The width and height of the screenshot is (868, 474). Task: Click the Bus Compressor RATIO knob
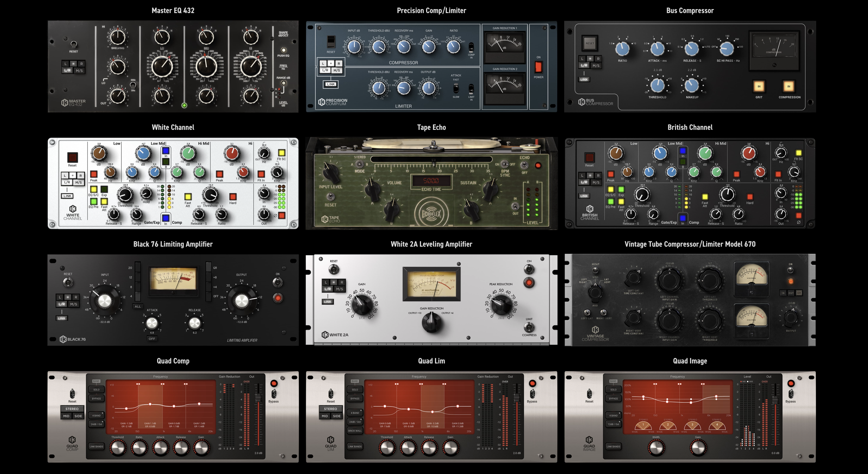622,49
